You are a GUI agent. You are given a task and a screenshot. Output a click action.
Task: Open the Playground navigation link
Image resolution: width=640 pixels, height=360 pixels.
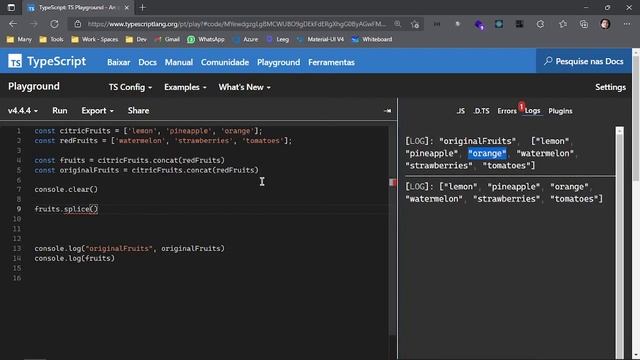click(x=278, y=62)
